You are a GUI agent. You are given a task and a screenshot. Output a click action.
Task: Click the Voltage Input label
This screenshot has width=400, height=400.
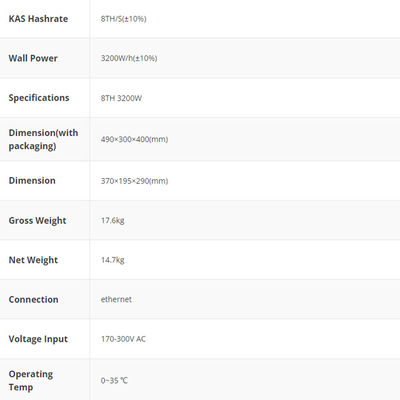point(38,339)
